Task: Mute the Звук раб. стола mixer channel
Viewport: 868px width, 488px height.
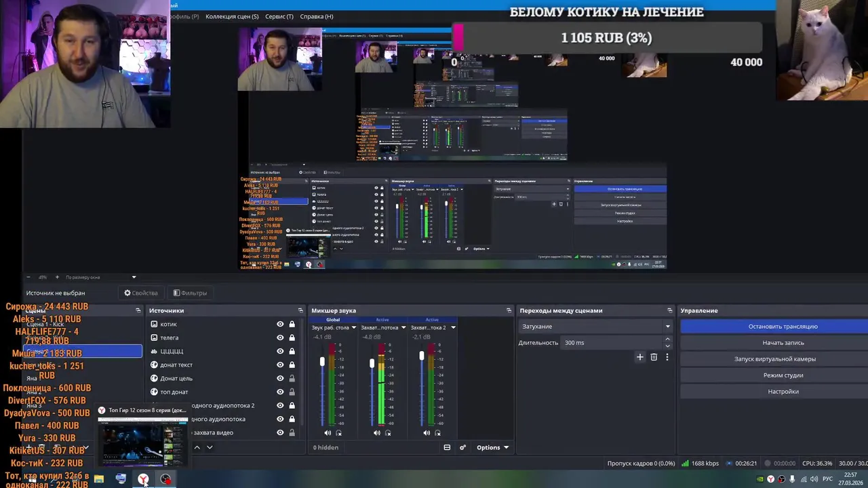Action: pyautogui.click(x=328, y=432)
